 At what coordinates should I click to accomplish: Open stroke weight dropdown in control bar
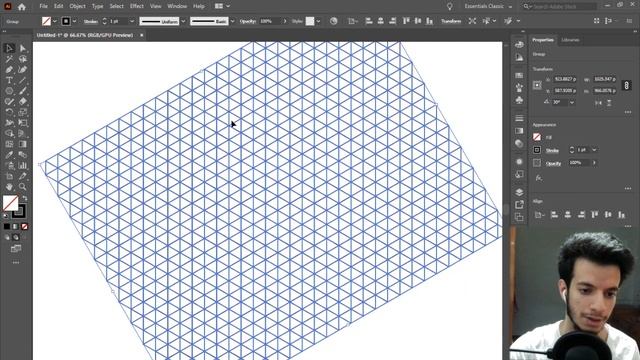[x=131, y=21]
